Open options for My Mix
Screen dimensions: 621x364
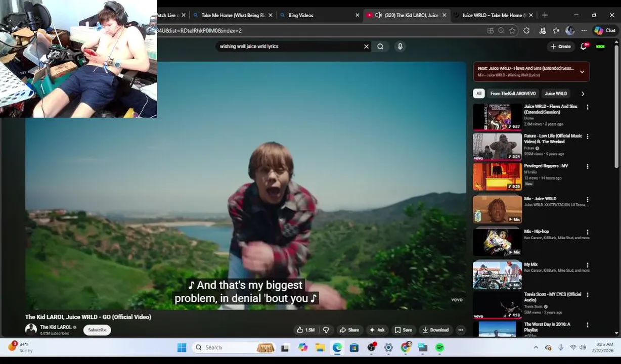pyautogui.click(x=587, y=265)
